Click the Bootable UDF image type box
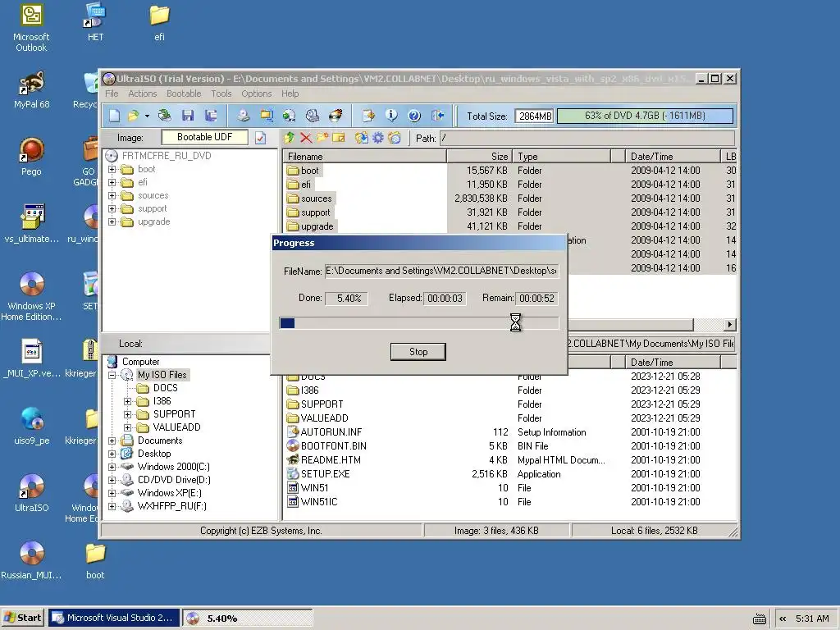The width and height of the screenshot is (840, 630). point(204,137)
